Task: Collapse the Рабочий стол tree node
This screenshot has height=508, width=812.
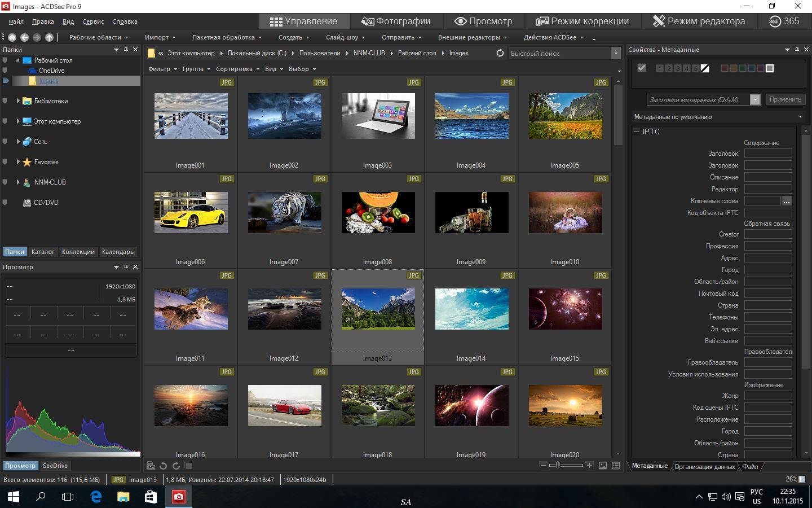Action: point(18,60)
